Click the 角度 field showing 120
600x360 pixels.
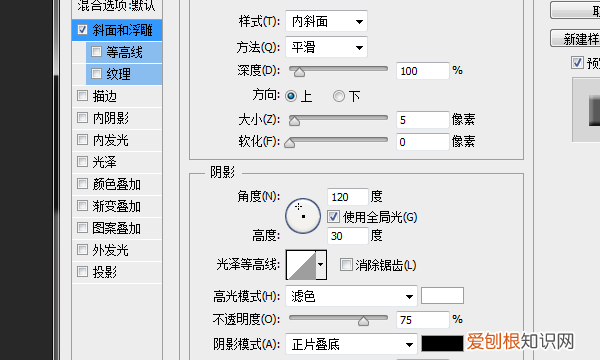tap(348, 197)
